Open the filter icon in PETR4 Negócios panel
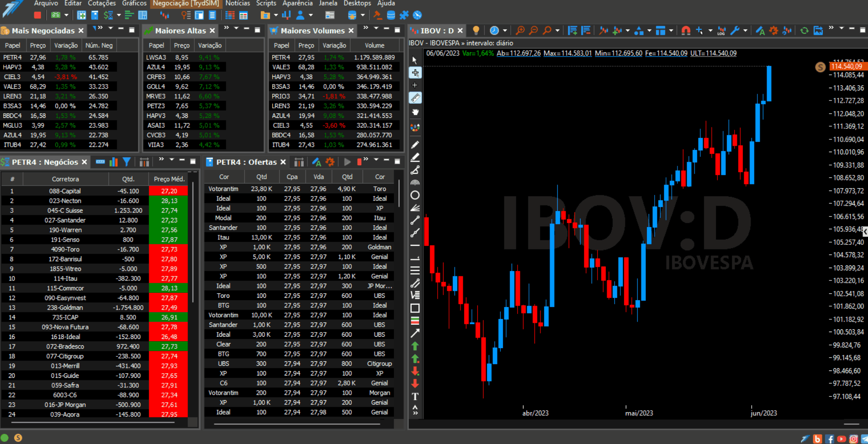 [127, 162]
